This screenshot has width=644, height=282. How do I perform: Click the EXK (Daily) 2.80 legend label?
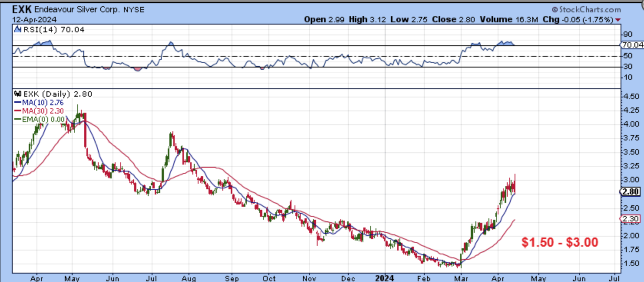(58, 94)
